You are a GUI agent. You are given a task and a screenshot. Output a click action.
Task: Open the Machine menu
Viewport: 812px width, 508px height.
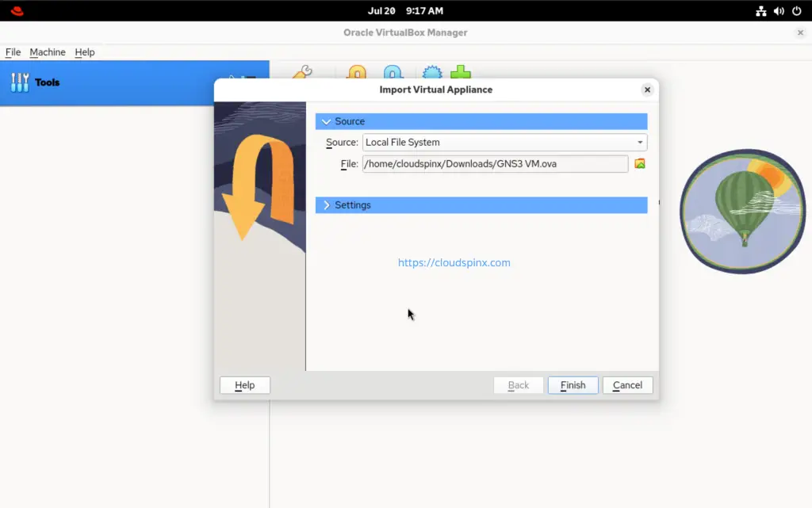coord(47,52)
